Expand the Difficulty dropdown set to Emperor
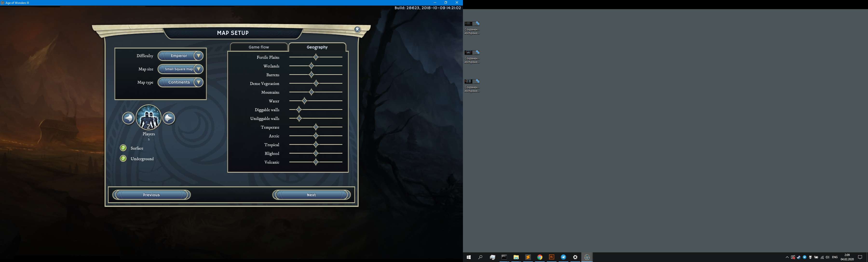The width and height of the screenshot is (868, 262). pyautogui.click(x=198, y=56)
